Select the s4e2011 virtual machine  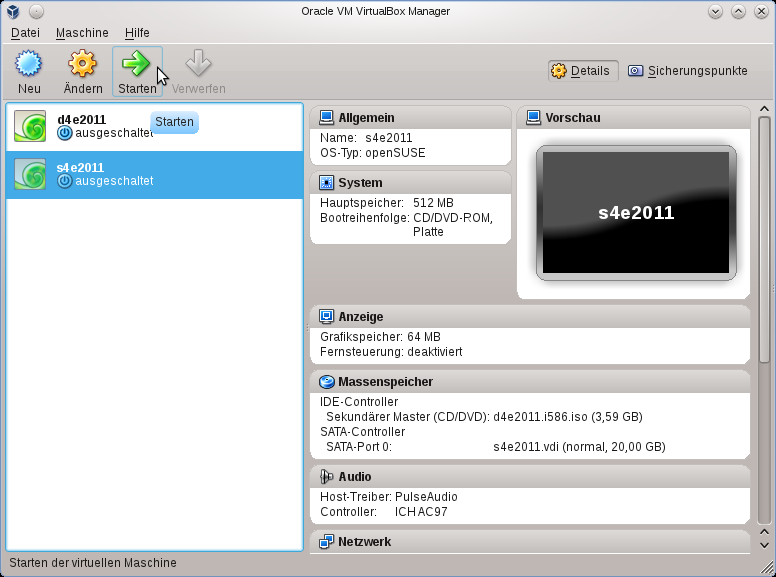tap(154, 175)
